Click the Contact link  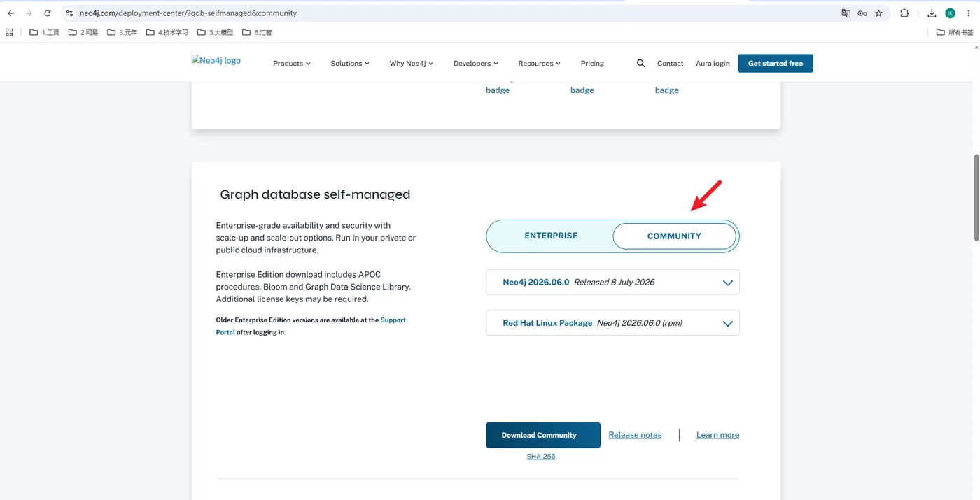[670, 63]
